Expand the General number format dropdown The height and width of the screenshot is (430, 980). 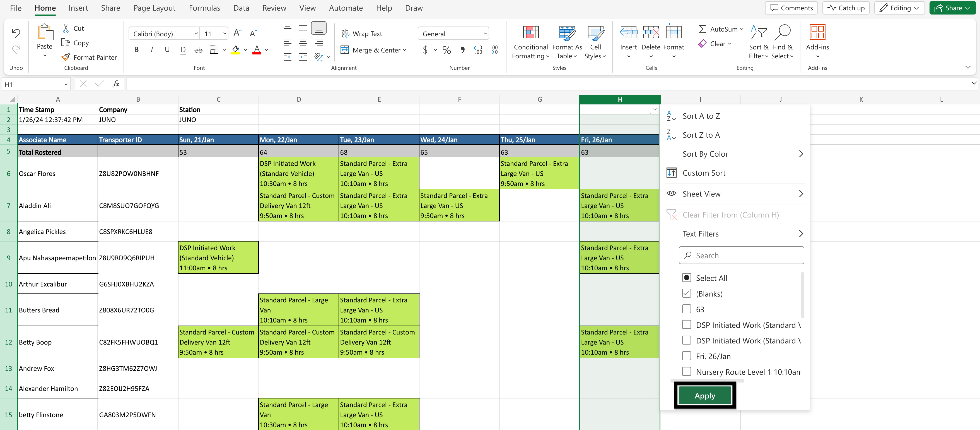(x=485, y=34)
